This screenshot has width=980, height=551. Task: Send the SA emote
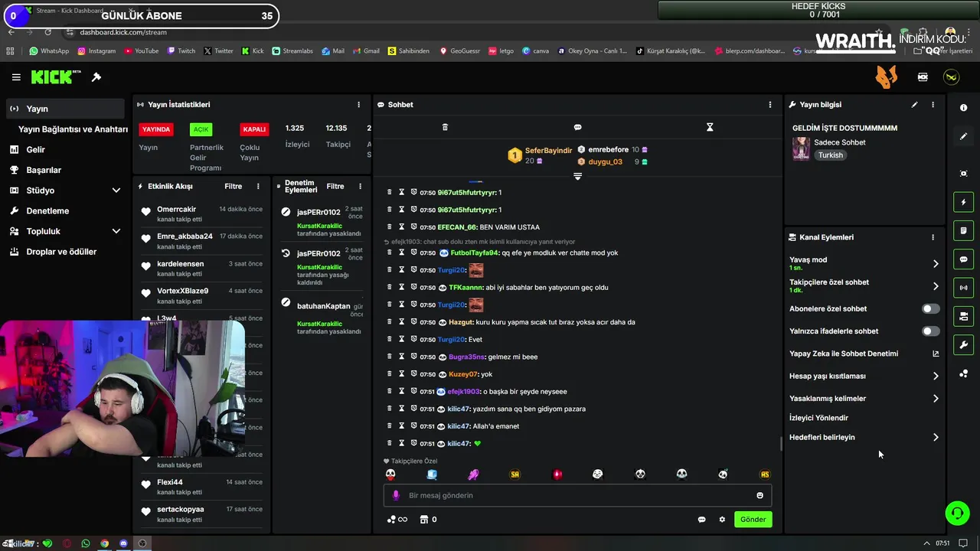tap(514, 474)
